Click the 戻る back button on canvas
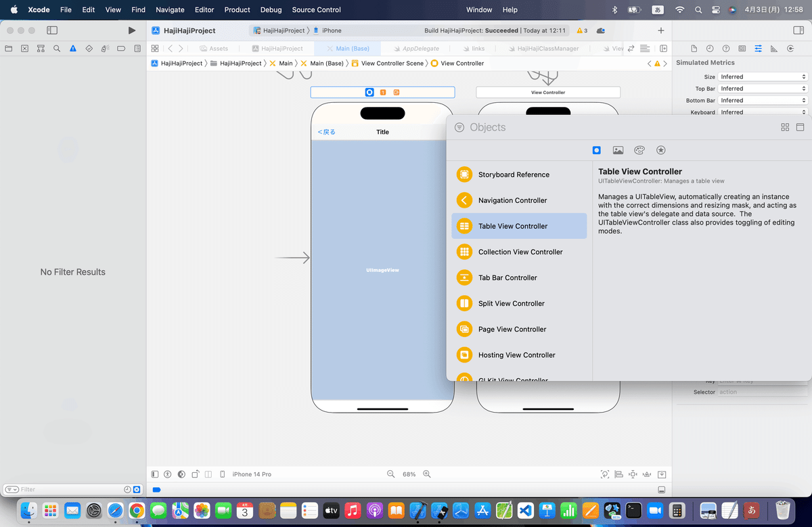Viewport: 812px width, 527px height. [x=327, y=132]
